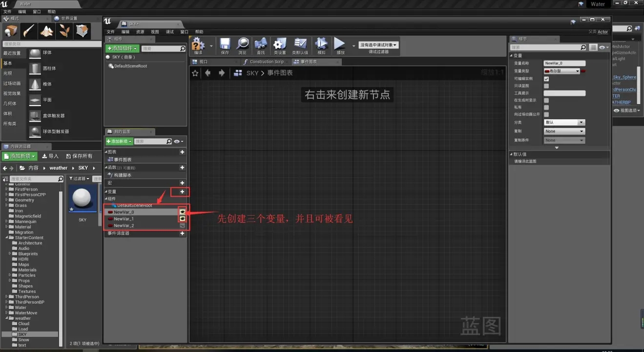Select the Foliage mode leaf icon
644x352 pixels.
click(x=64, y=31)
